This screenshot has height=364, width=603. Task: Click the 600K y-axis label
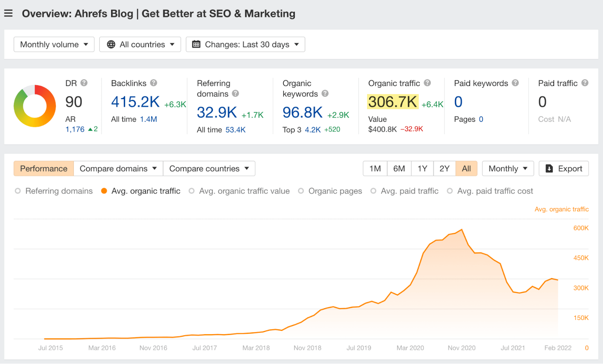581,228
